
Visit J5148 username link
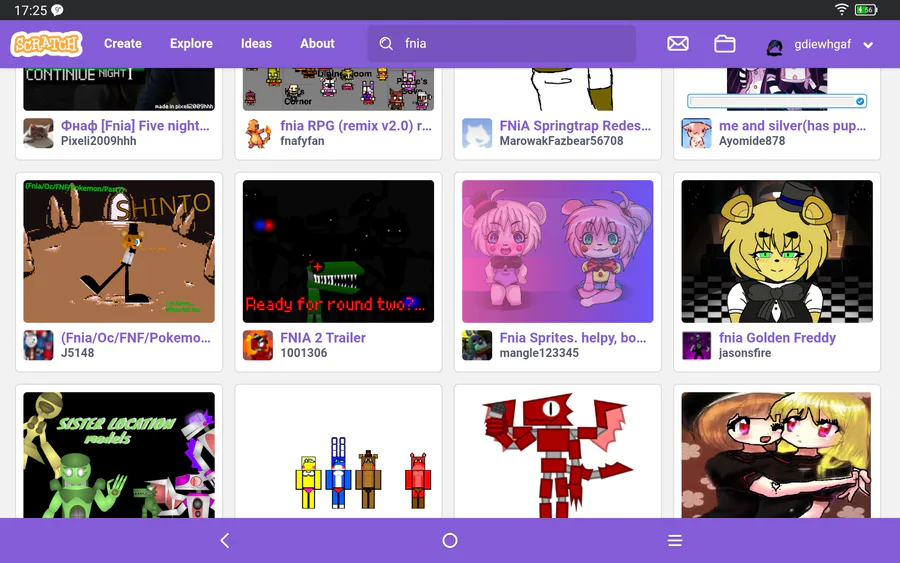pos(77,354)
